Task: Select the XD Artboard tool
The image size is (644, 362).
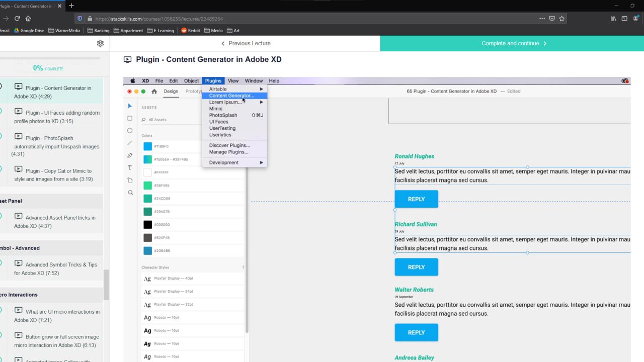Action: pos(130,180)
